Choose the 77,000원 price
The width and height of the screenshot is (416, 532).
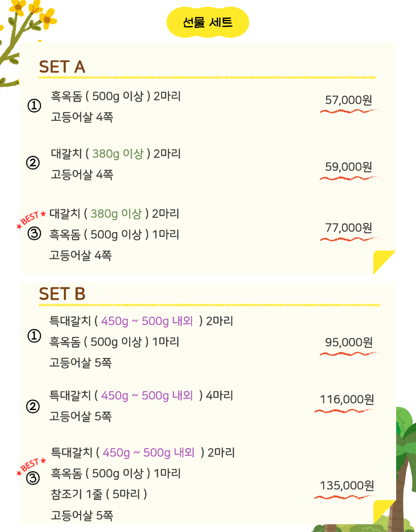348,227
